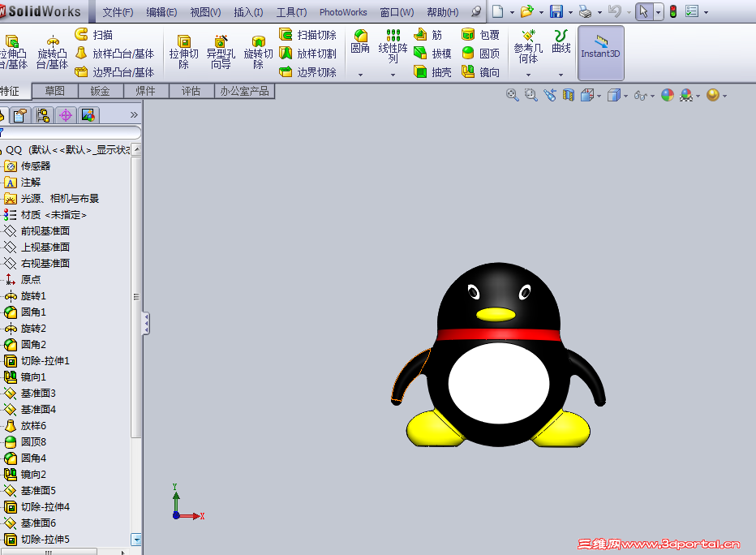Switch to the 钣金 sheet metal tab
Image resolution: width=756 pixels, height=555 pixels.
coord(100,91)
